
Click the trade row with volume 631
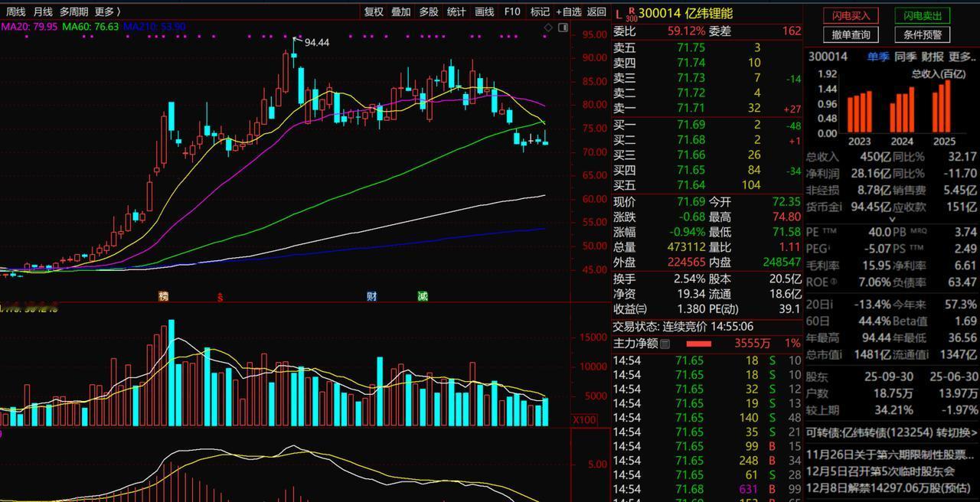pyautogui.click(x=707, y=489)
